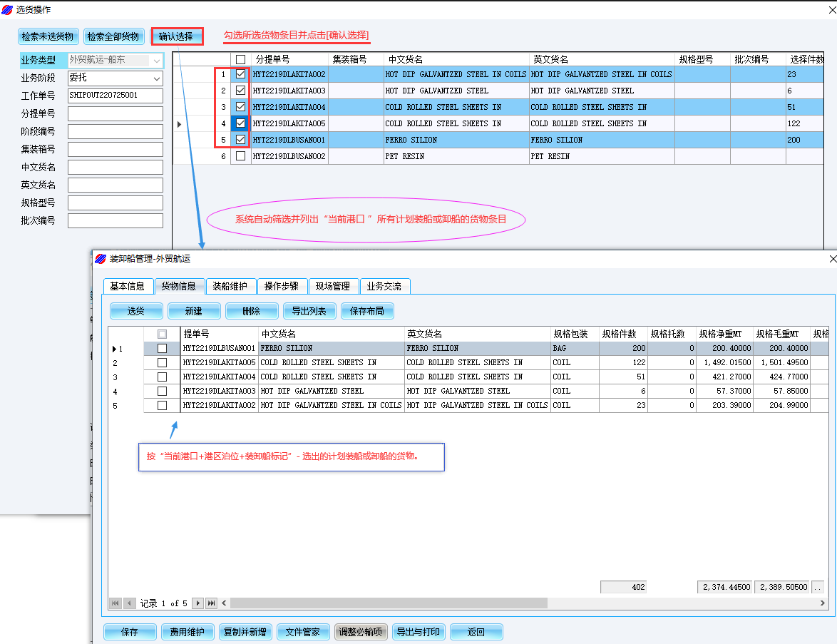The height and width of the screenshot is (644, 837).
Task: Tick the FERRO SILION row checkbox in 货物信息
Action: pyautogui.click(x=162, y=349)
